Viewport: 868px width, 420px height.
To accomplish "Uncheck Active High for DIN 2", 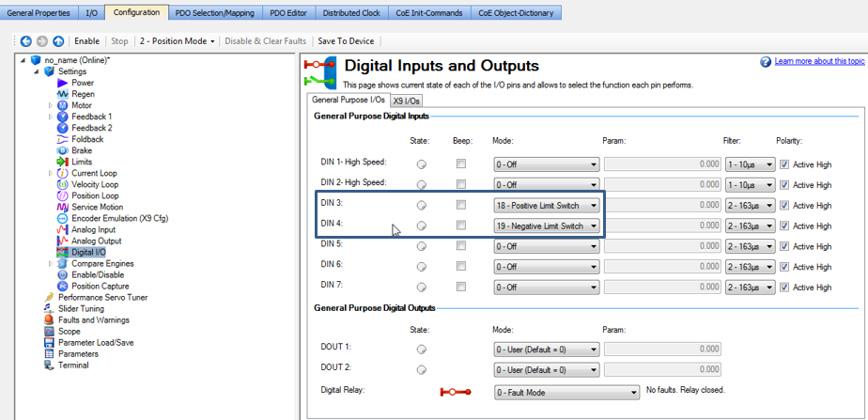I will point(784,185).
